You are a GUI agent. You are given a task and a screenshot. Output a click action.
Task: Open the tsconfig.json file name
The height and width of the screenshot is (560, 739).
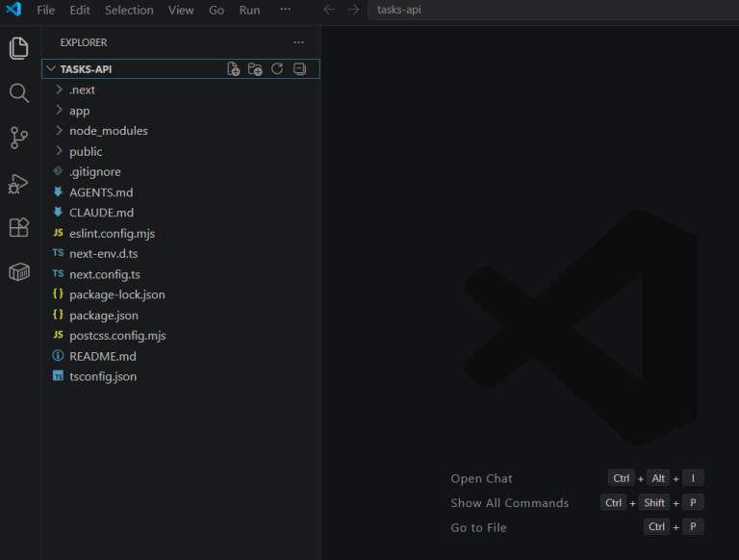pyautogui.click(x=103, y=376)
